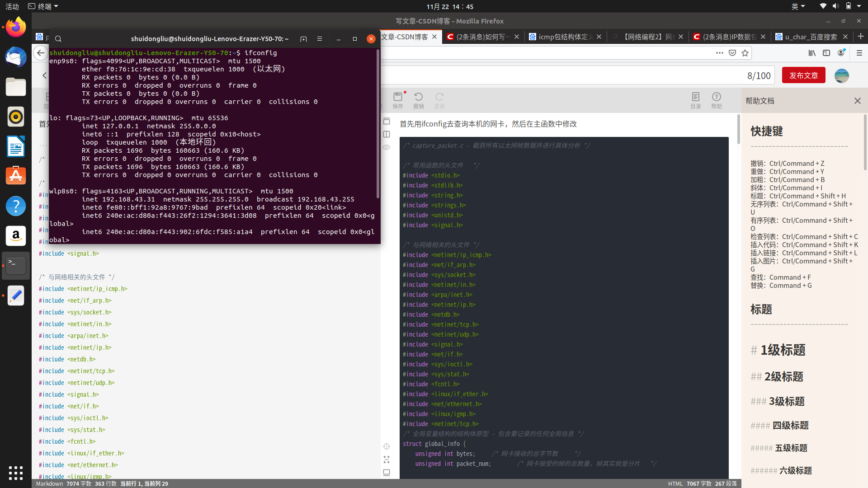Screen dimensions: 868x488
Task: Switch to the icmp包结构体定义 tab
Action: tap(565, 37)
